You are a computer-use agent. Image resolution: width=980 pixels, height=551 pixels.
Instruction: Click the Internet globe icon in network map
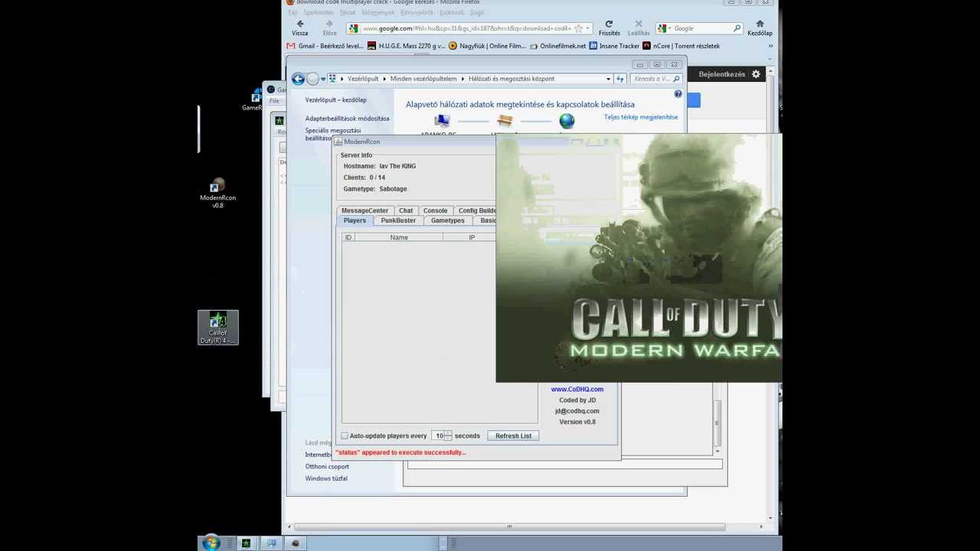tap(567, 121)
